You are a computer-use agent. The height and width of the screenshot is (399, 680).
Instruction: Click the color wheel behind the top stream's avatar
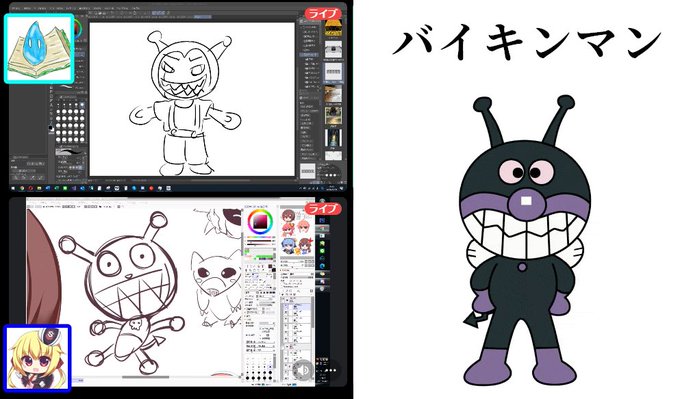(x=78, y=29)
